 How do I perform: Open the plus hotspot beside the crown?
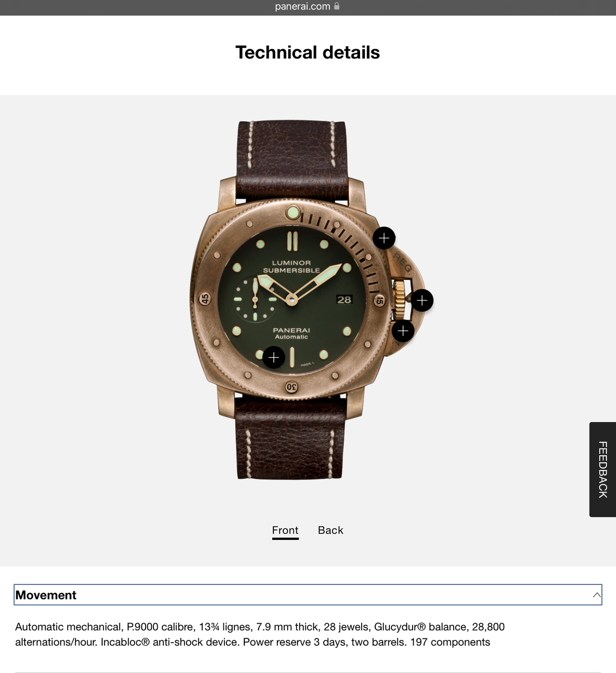pos(422,300)
